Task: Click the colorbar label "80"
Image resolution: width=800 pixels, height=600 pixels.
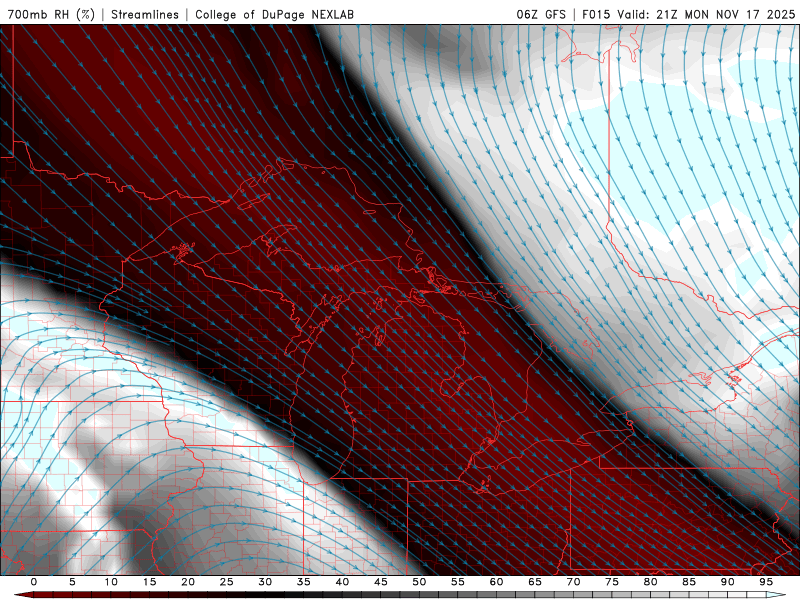Action: (651, 582)
